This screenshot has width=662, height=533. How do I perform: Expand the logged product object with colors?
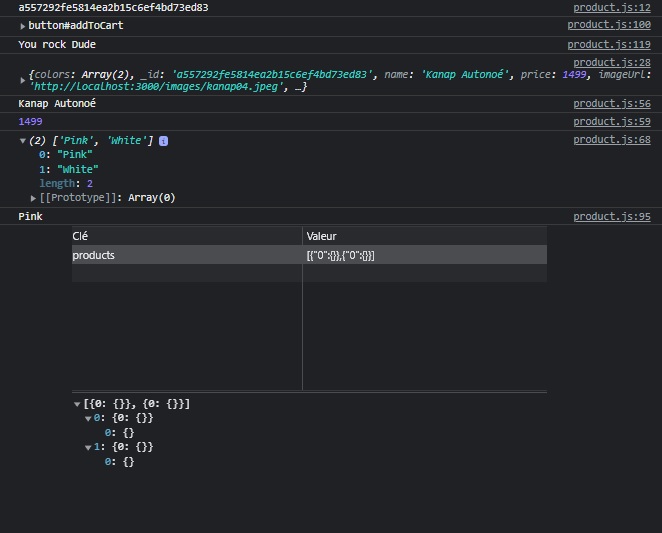pyautogui.click(x=22, y=80)
